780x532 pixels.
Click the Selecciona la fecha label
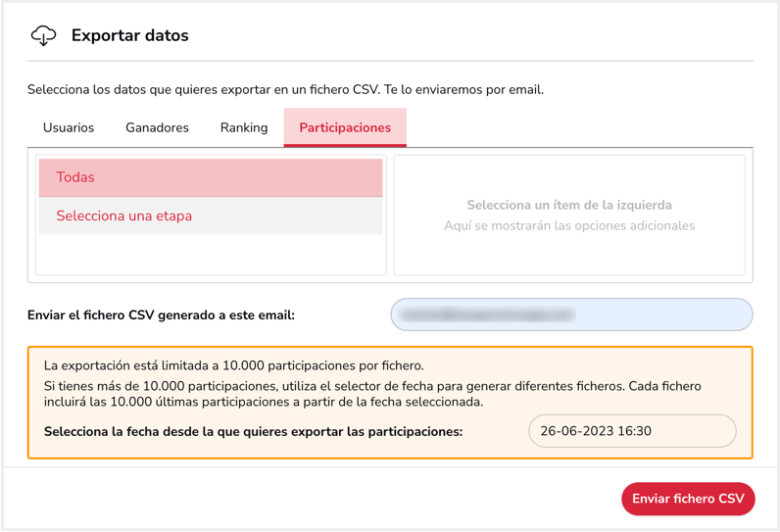click(253, 431)
